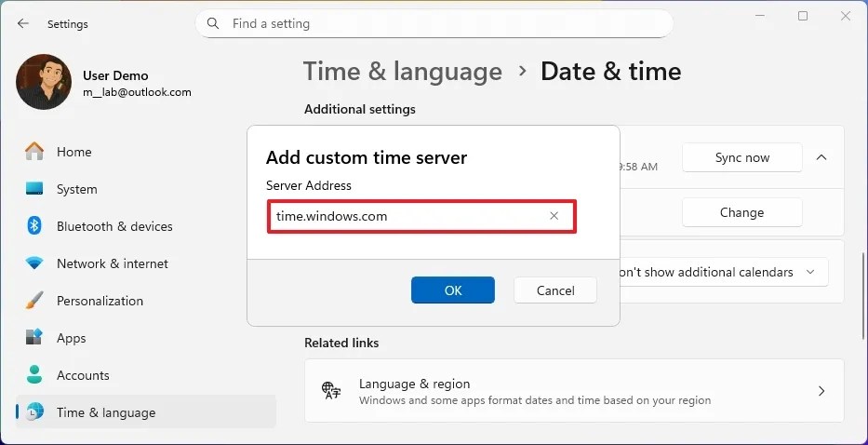This screenshot has width=868, height=445.
Task: Click the Server Address label
Action: coord(309,185)
